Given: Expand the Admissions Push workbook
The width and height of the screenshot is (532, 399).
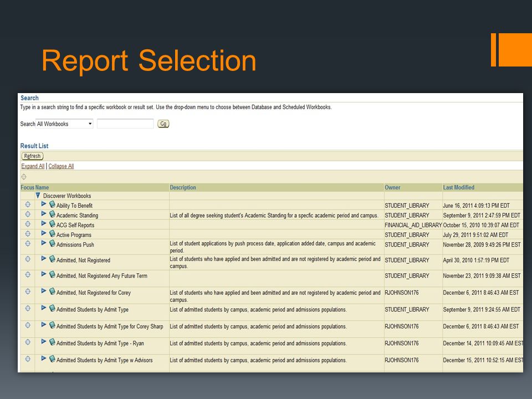Looking at the screenshot, I should pos(43,243).
